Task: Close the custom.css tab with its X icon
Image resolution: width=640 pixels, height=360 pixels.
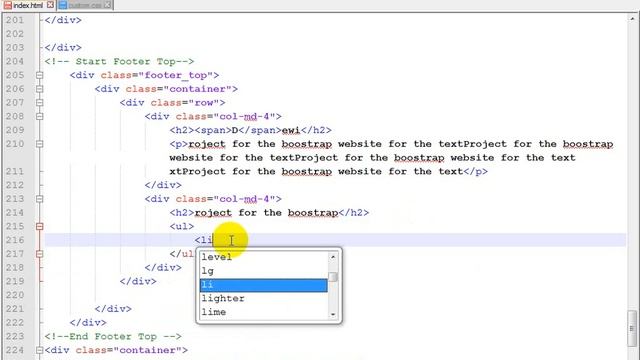Action: click(x=107, y=5)
